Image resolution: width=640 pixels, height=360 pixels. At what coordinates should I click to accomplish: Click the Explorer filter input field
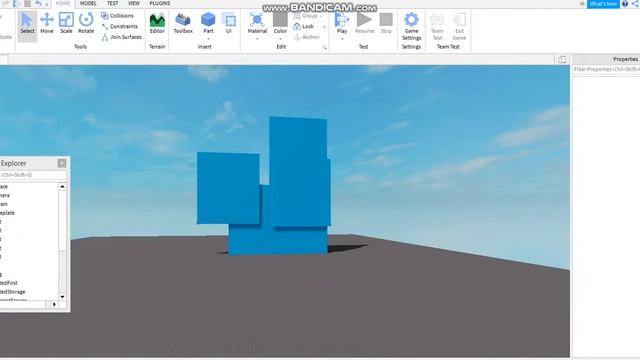pos(33,175)
